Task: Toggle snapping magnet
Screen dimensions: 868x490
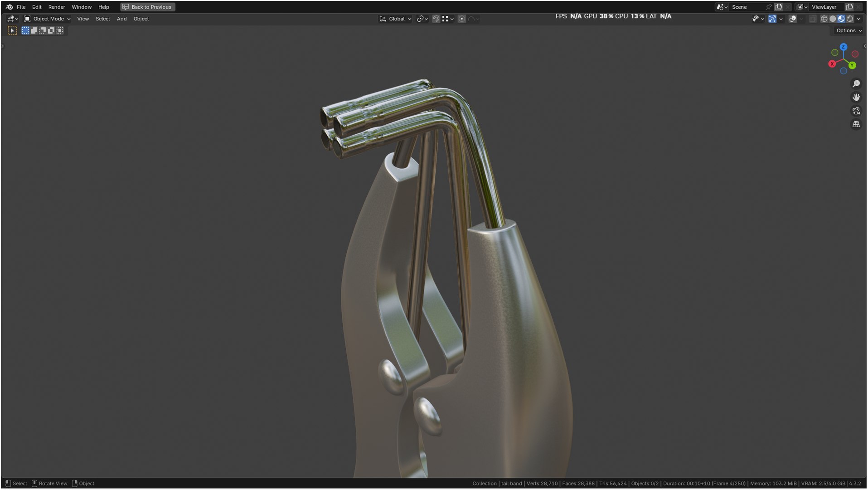Action: (x=436, y=19)
